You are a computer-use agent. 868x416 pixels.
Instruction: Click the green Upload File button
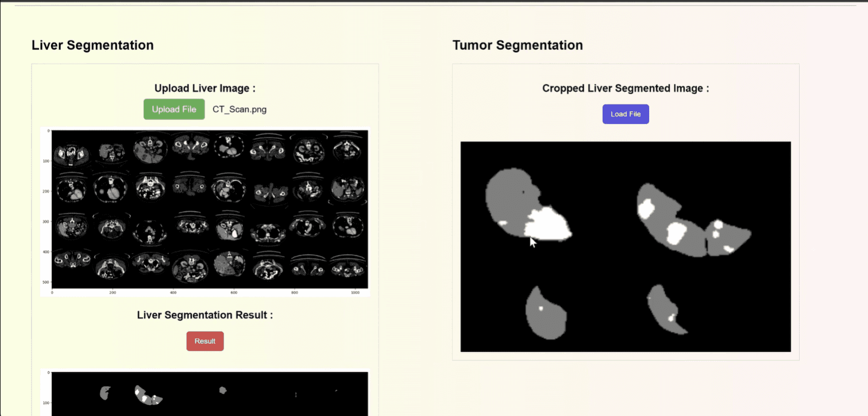coord(174,109)
